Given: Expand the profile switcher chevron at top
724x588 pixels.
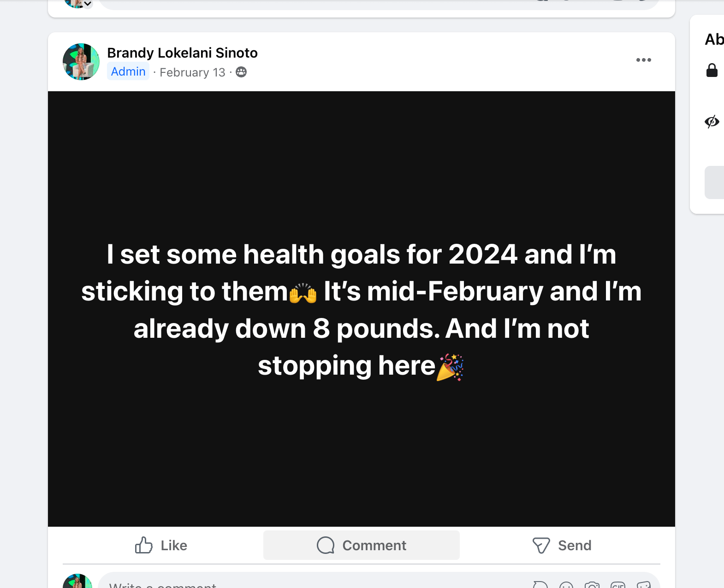Looking at the screenshot, I should point(88,4).
